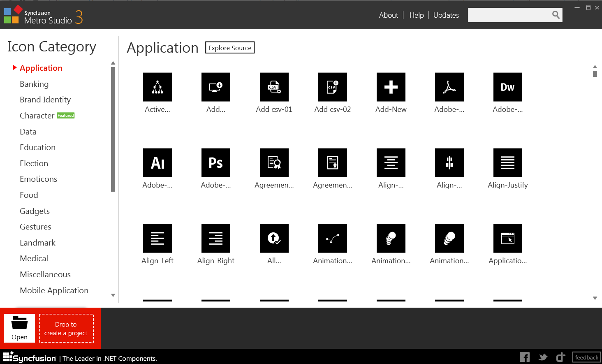Image resolution: width=602 pixels, height=364 pixels.
Task: Choose the Add csv-01 icon
Action: click(x=274, y=87)
